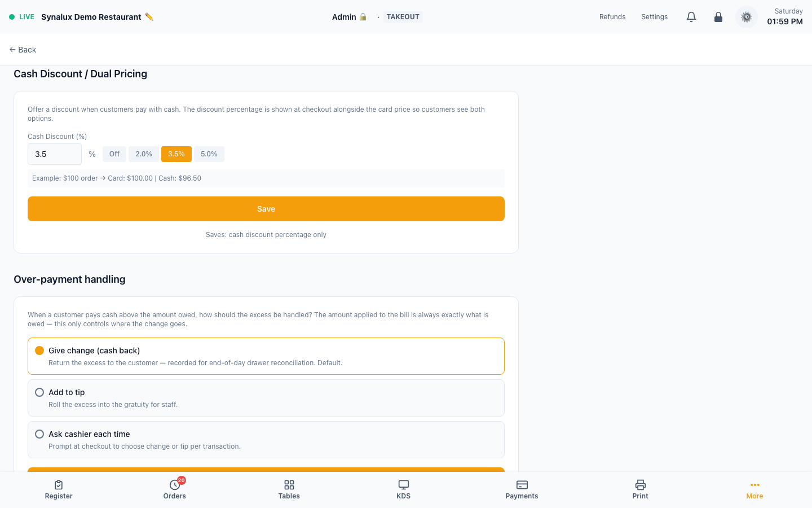Click the red 20 badge on Orders

tap(182, 480)
